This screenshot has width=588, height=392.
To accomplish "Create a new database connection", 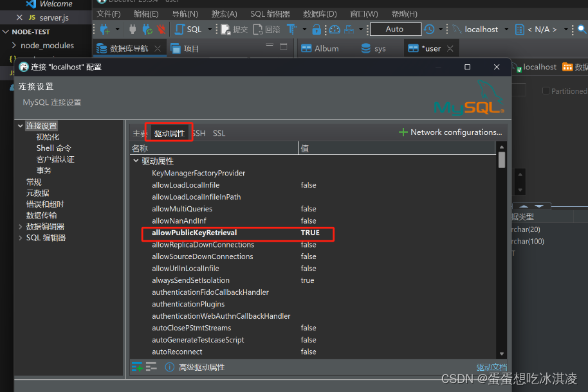I will [x=104, y=29].
